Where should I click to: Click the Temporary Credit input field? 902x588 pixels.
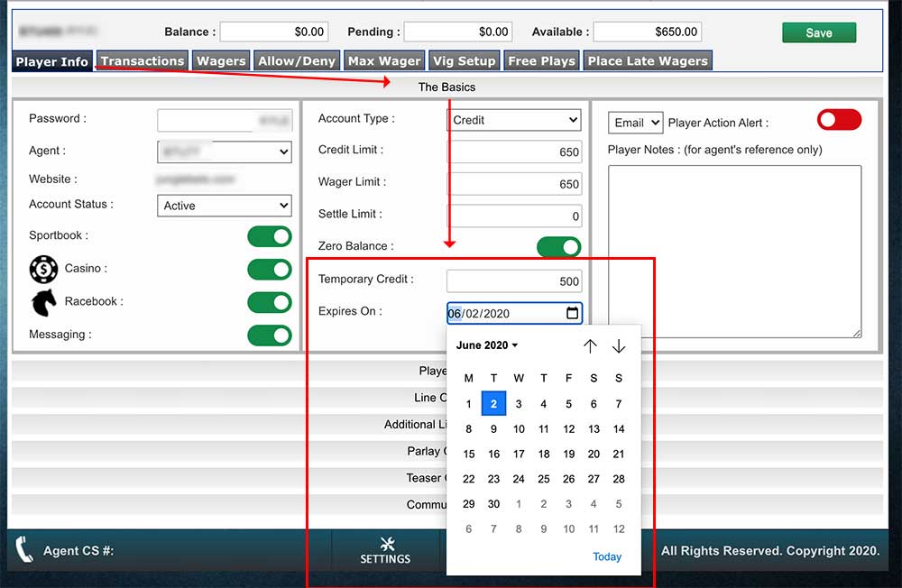pyautogui.click(x=514, y=280)
